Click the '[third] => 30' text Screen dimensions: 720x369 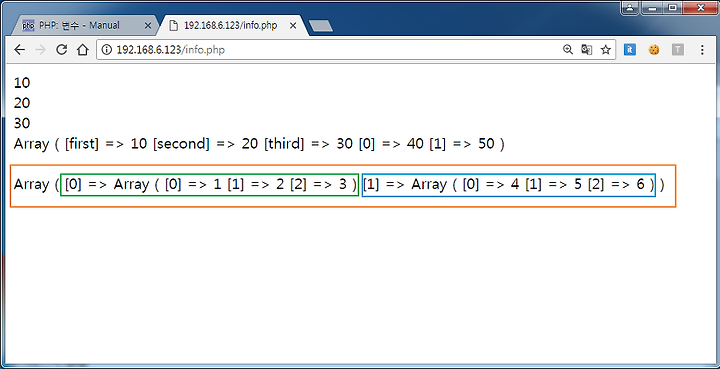[308, 144]
